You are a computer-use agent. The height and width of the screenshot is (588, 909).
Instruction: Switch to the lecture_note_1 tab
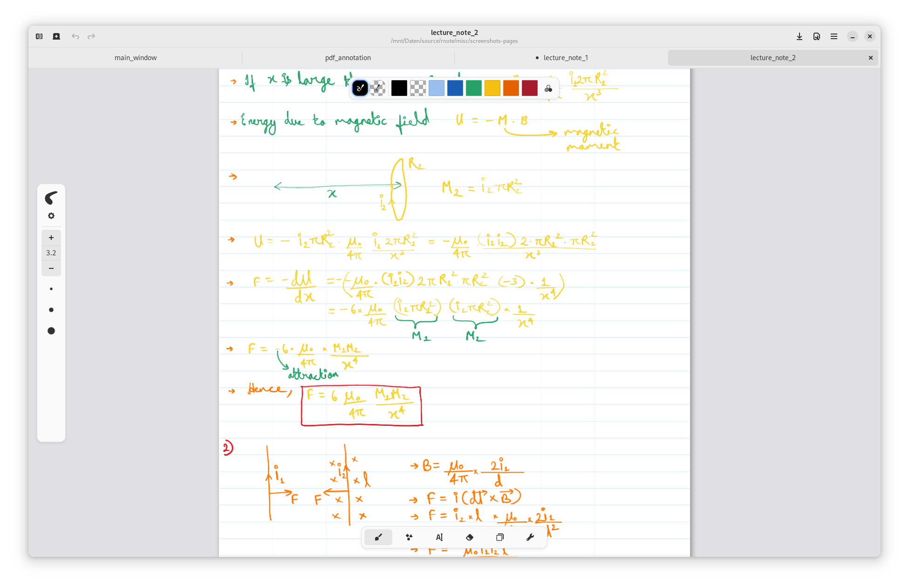pos(562,58)
